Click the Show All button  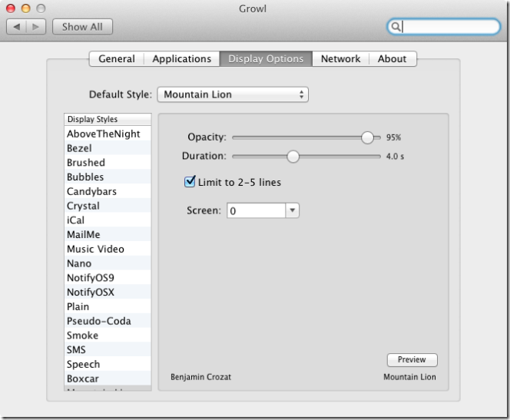pyautogui.click(x=82, y=27)
